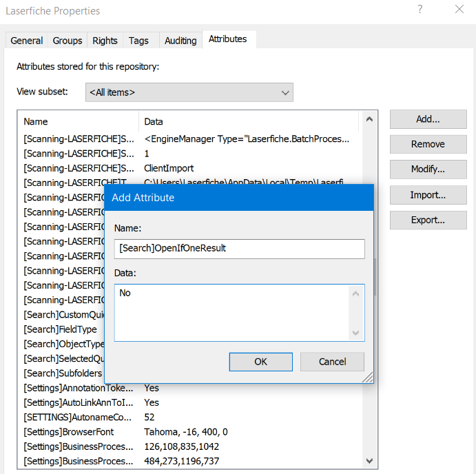Open the Groups tab
The image size is (476, 474).
point(68,41)
